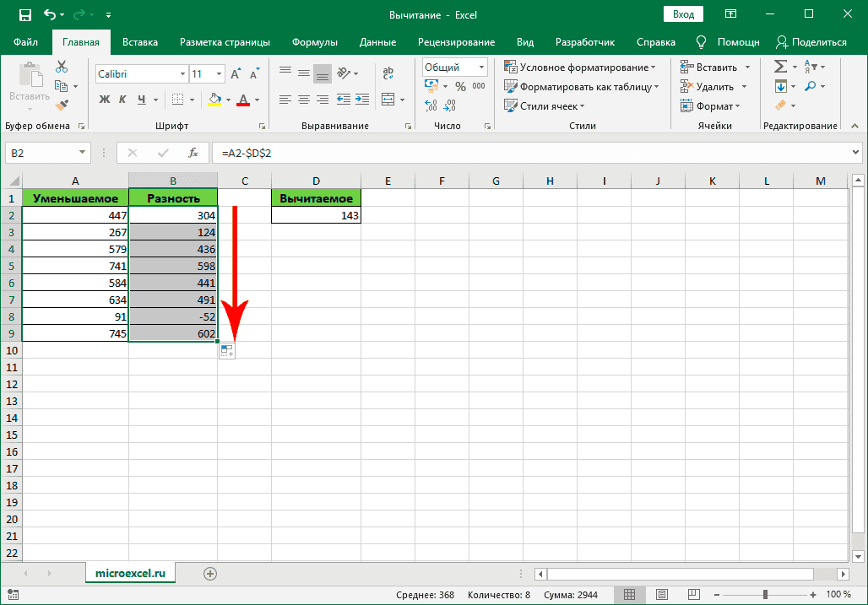Open the Формулы ribbon tab

[315, 42]
